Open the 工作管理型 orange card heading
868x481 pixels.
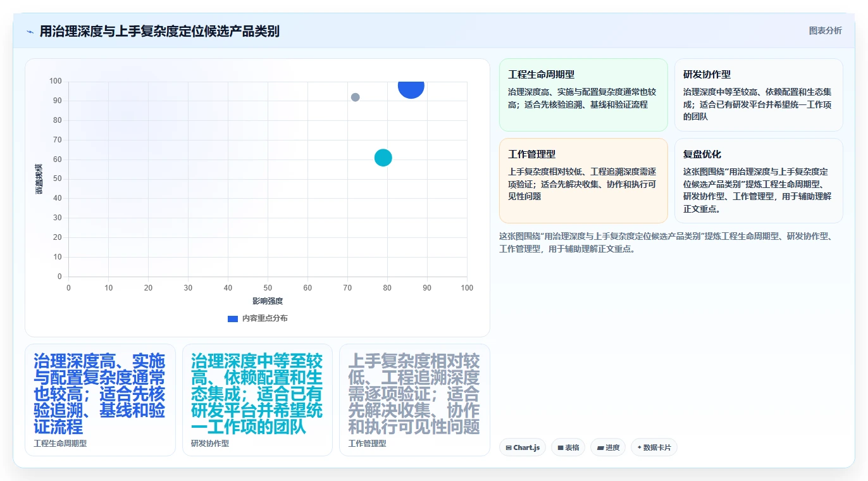click(532, 154)
